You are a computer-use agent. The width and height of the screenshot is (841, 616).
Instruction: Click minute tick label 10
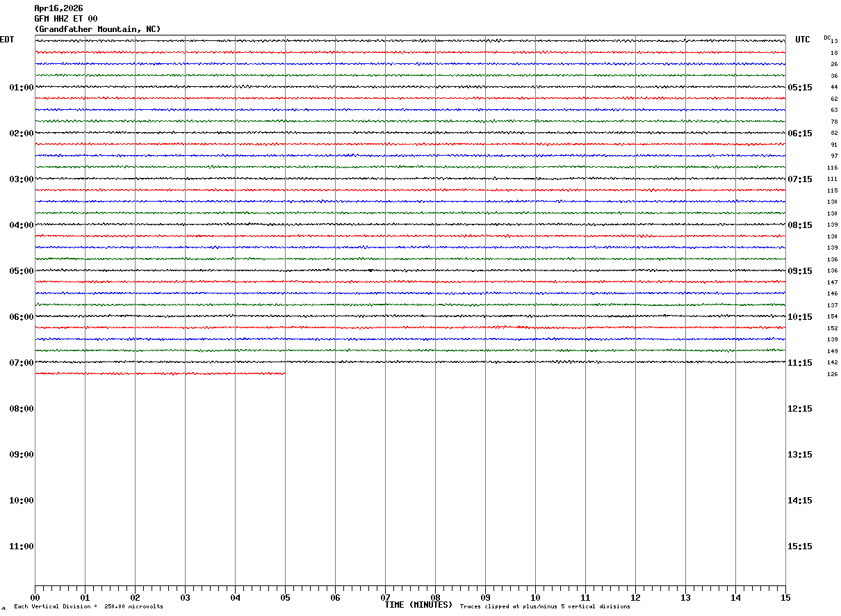[535, 598]
